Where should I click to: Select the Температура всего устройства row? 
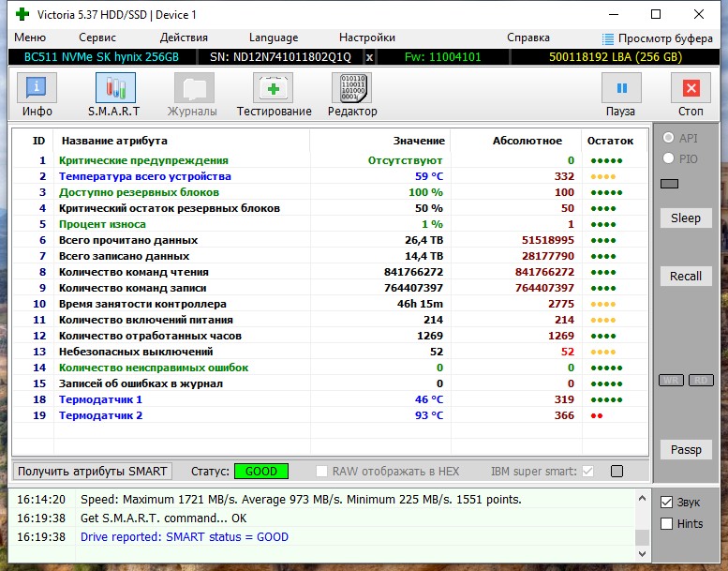click(331, 176)
